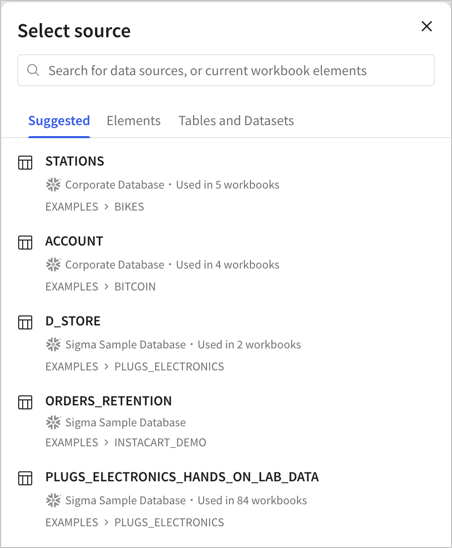Click the INSTACART_DEMO path segment

pyautogui.click(x=160, y=442)
